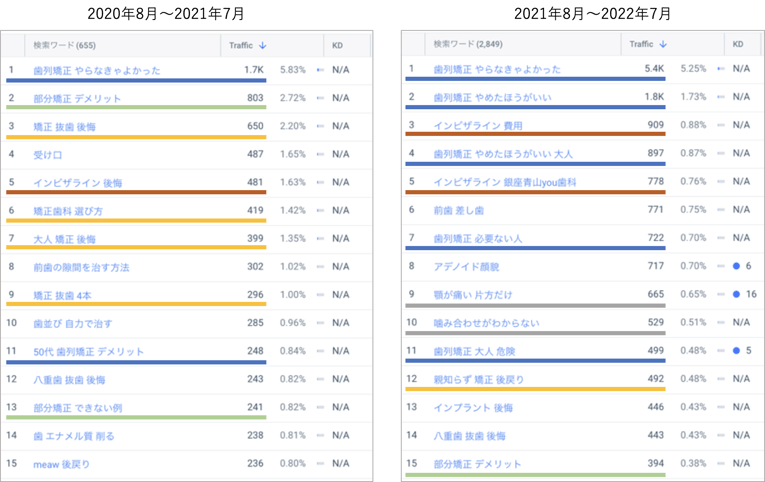
Task: Click traffic value 803
Action: coord(255,98)
